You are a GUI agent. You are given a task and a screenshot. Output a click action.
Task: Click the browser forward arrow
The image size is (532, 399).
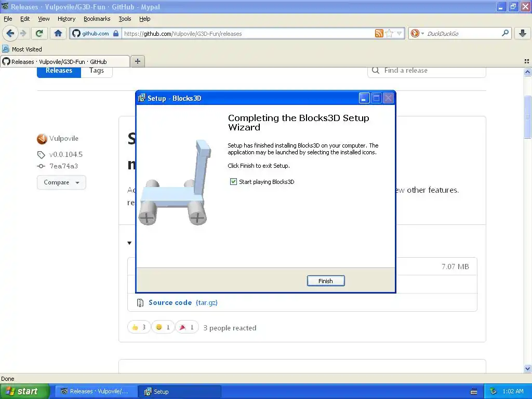pyautogui.click(x=23, y=33)
